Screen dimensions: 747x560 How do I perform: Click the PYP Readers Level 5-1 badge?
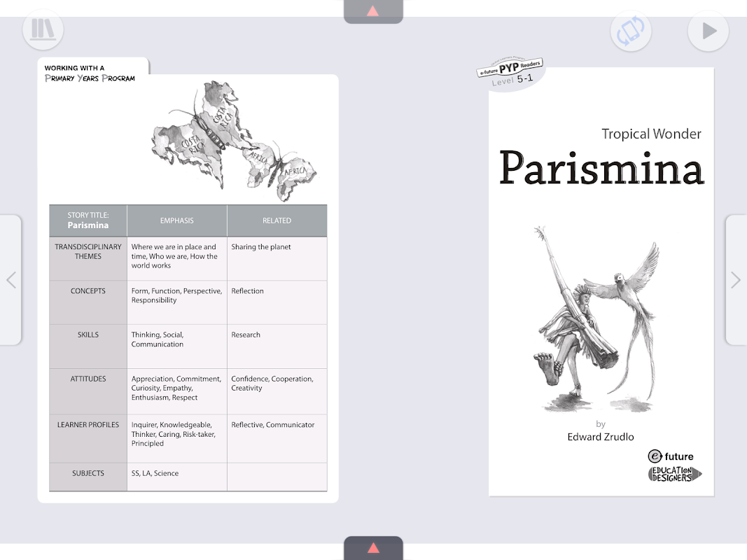pos(510,73)
